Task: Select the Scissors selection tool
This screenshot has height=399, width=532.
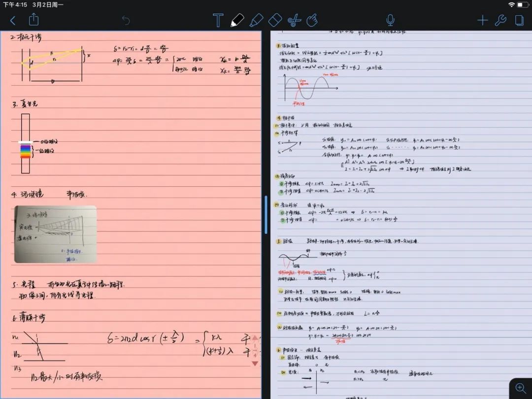Action: click(x=294, y=20)
